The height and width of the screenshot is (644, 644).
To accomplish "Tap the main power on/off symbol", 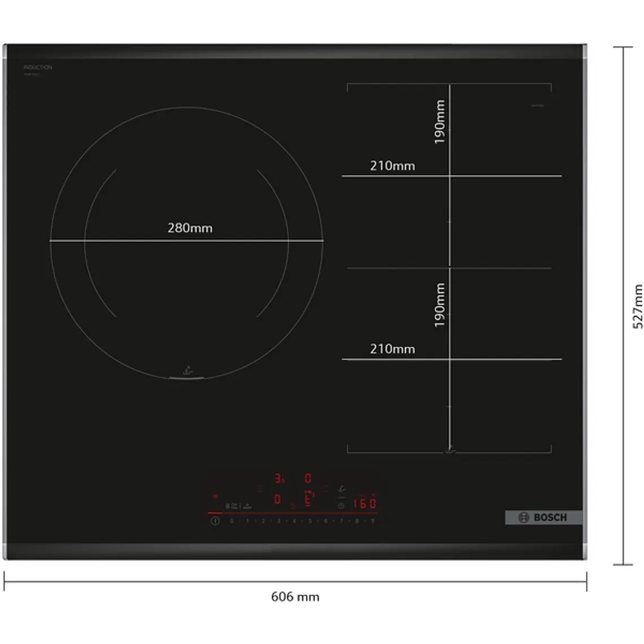I will click(x=214, y=520).
